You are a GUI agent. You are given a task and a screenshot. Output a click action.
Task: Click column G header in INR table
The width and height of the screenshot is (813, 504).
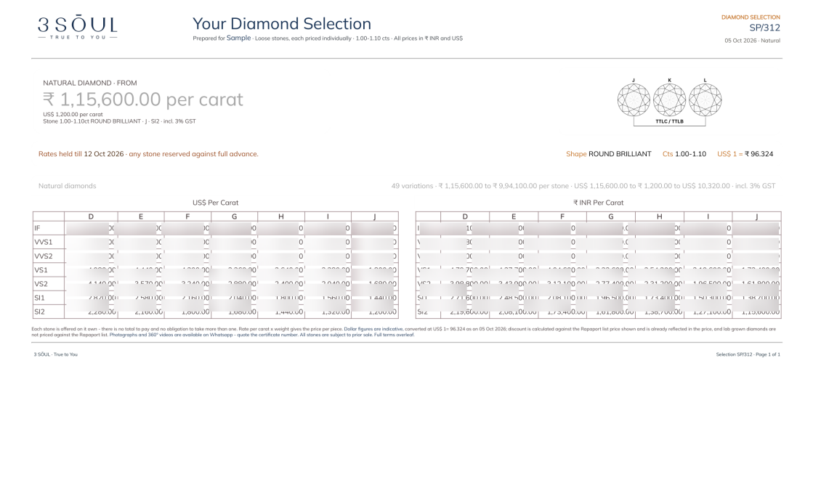pyautogui.click(x=611, y=216)
